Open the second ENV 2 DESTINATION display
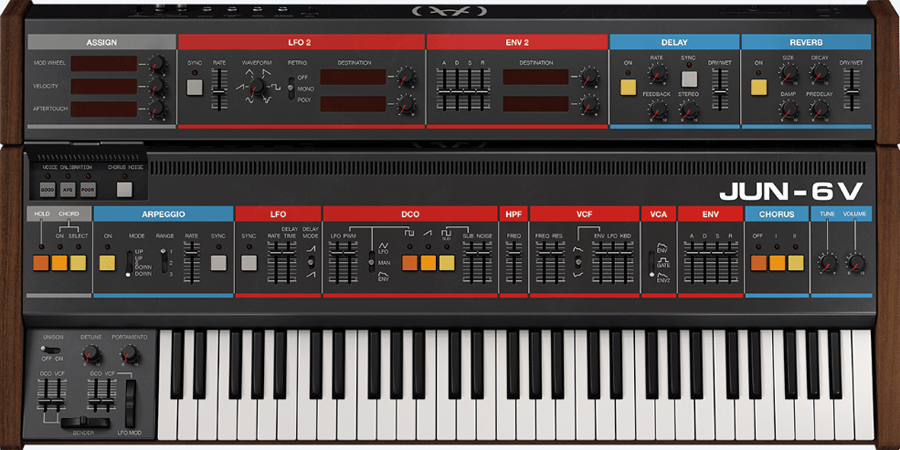The width and height of the screenshot is (900, 450). (x=536, y=104)
